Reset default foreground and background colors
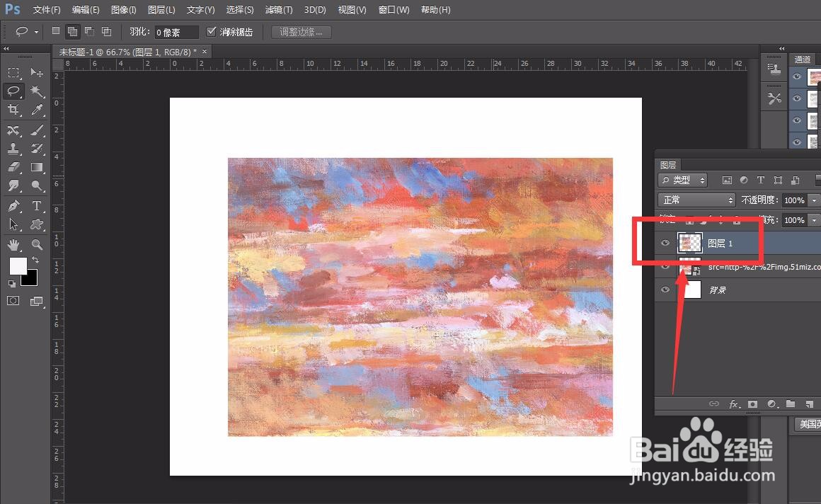 [x=11, y=283]
